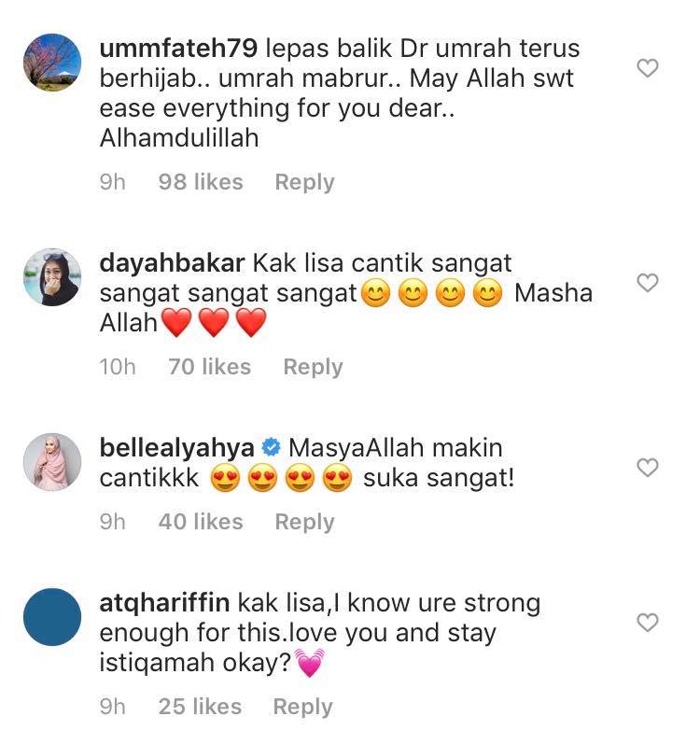This screenshot has height=744, width=700.
Task: View dayahbakar's avatar photo
Action: tap(52, 276)
